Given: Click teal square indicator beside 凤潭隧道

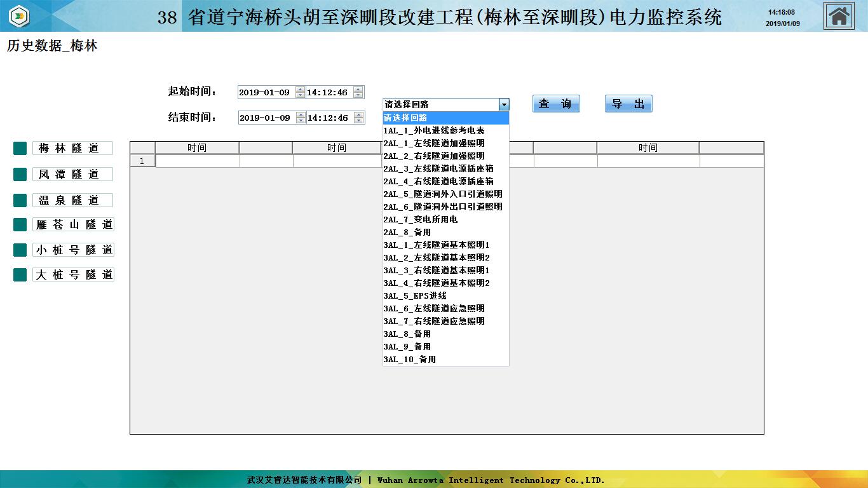Looking at the screenshot, I should [20, 174].
